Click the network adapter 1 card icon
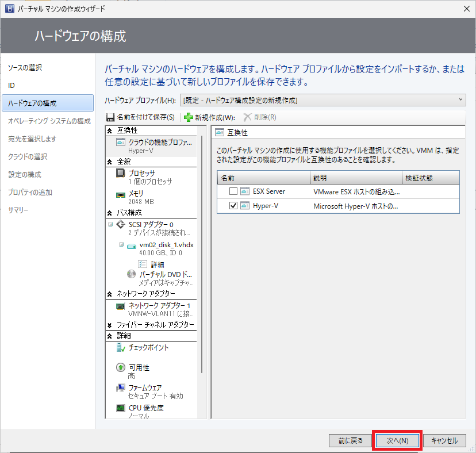Screen dimensions: 476x453 (x=121, y=306)
